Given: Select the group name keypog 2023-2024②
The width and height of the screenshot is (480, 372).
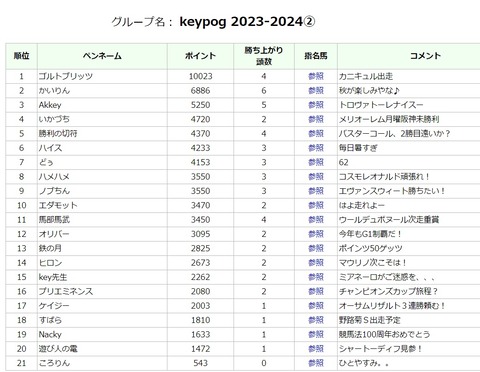Looking at the screenshot, I should click(247, 22).
